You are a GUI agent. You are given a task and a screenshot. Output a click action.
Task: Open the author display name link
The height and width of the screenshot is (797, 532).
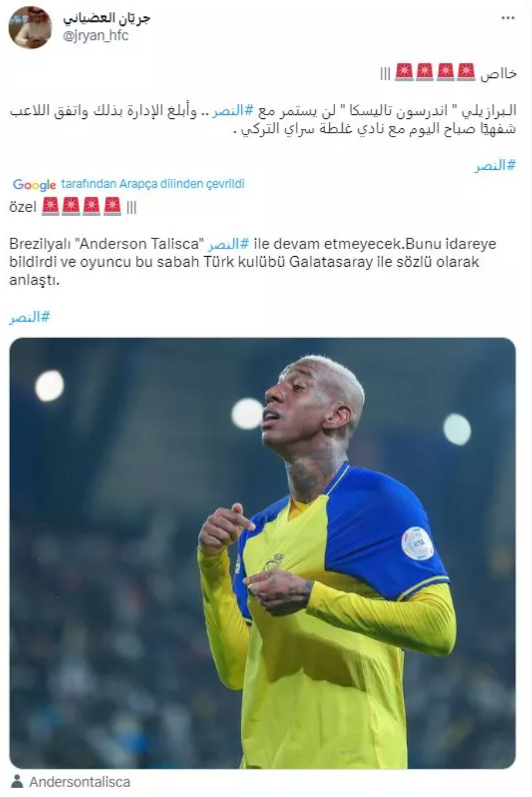[x=107, y=18]
